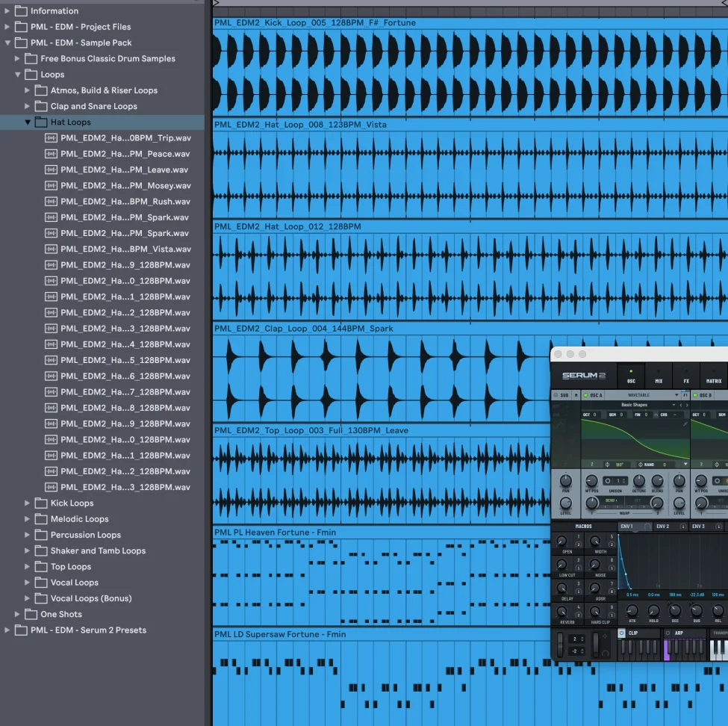Click the next wavetable arrow in OSC A

point(687,405)
